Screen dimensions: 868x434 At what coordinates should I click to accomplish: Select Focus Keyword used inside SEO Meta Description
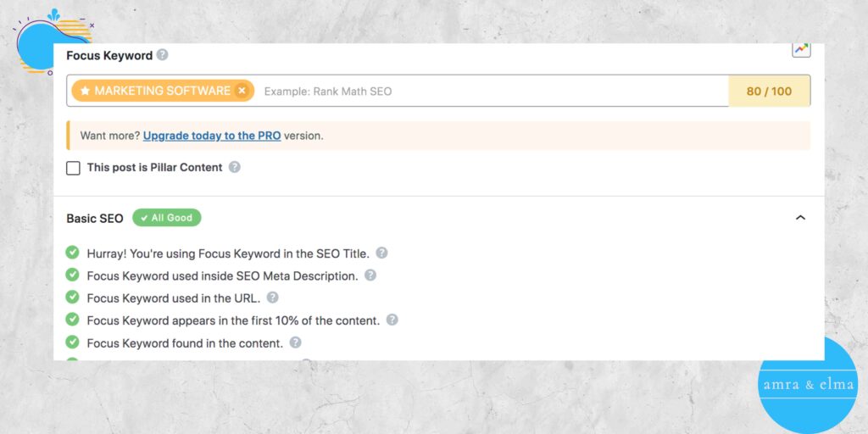coord(223,275)
